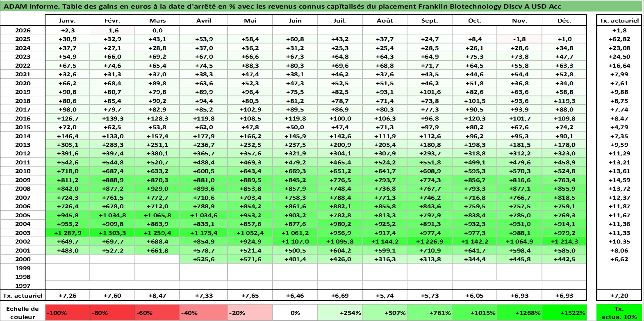This screenshot has width=644, height=321.
Task: Click the '+8,47' actuarial rate under Mars
Action: pyautogui.click(x=157, y=296)
